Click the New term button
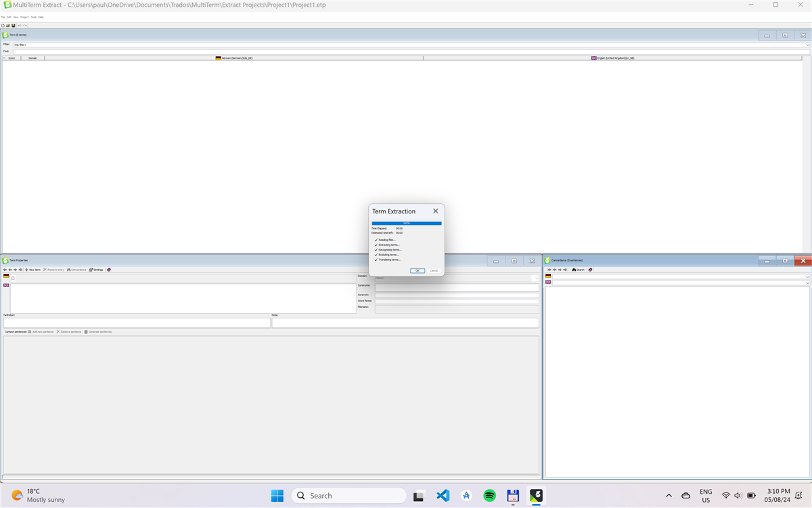 [32, 270]
